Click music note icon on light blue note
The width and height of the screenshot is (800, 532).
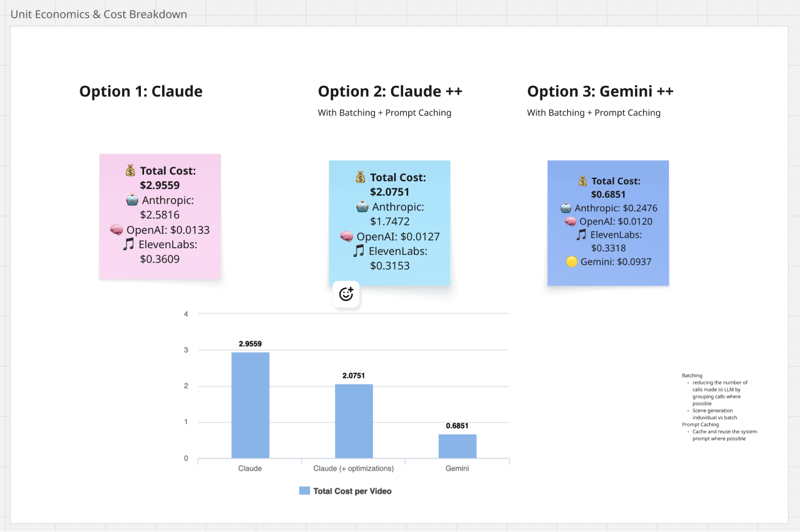359,251
